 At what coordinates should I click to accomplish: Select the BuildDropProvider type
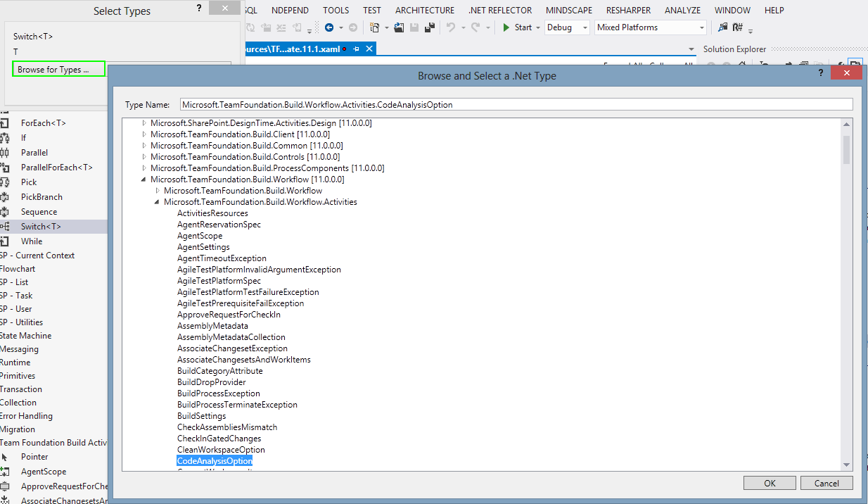point(212,382)
